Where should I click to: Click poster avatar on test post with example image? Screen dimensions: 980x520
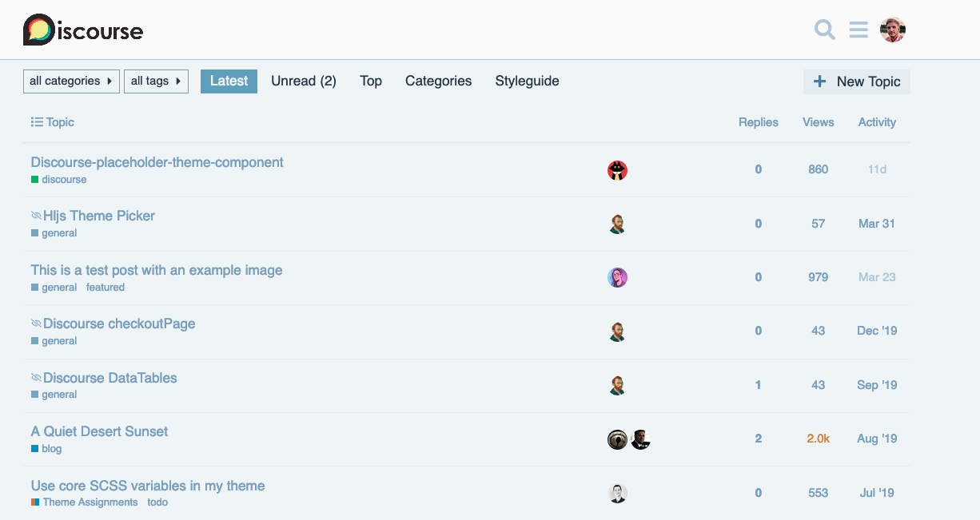pos(617,277)
